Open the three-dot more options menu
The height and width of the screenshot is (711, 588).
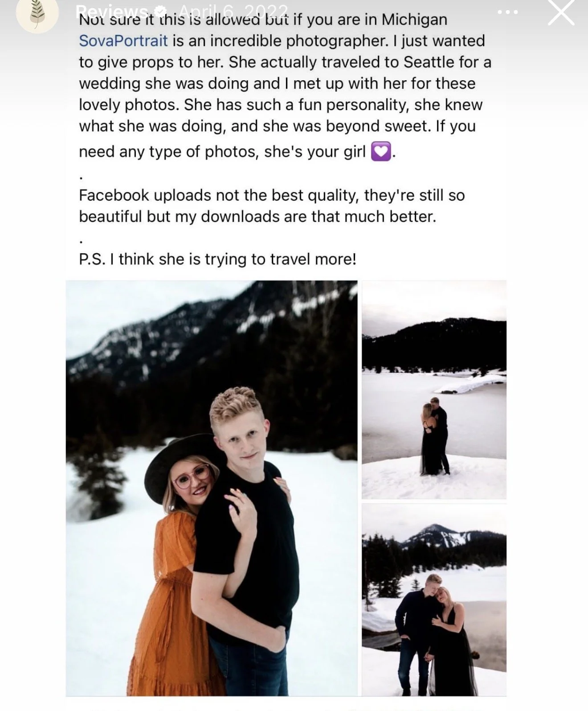(x=507, y=12)
